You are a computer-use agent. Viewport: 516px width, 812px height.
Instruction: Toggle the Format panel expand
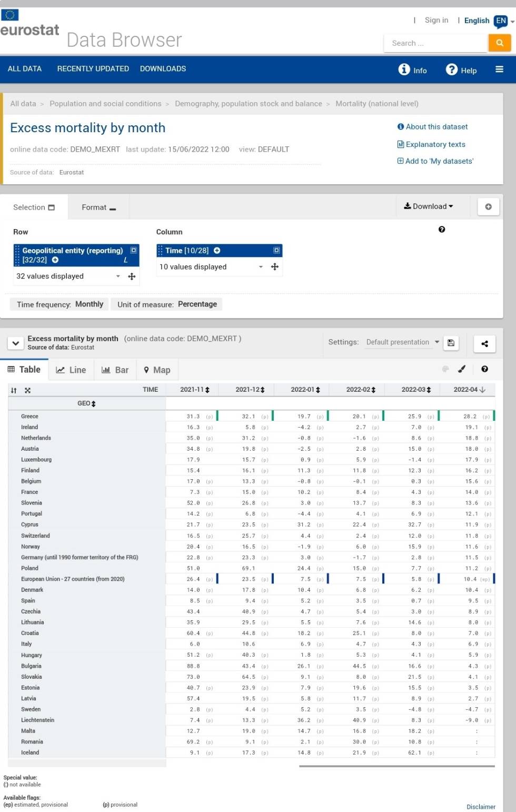(98, 207)
